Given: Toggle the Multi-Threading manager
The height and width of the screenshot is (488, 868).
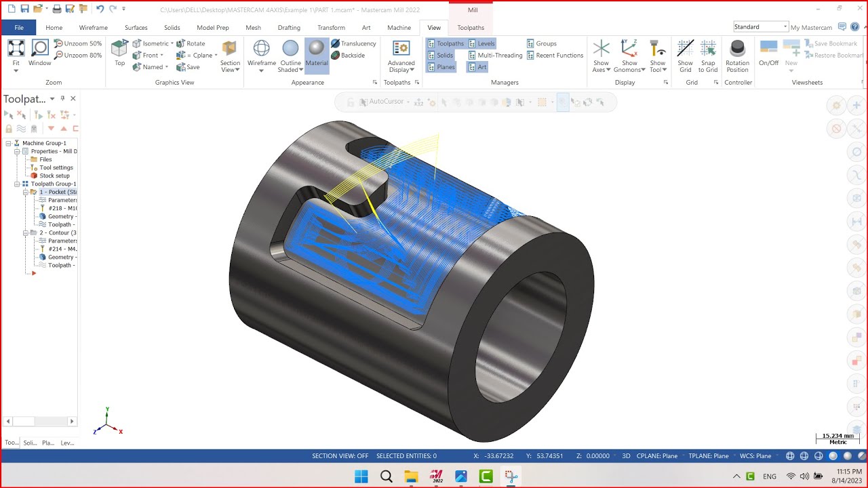Looking at the screenshot, I should (x=495, y=55).
